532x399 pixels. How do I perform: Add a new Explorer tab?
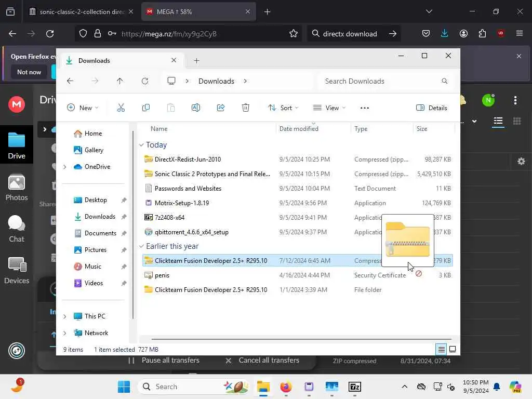(196, 61)
